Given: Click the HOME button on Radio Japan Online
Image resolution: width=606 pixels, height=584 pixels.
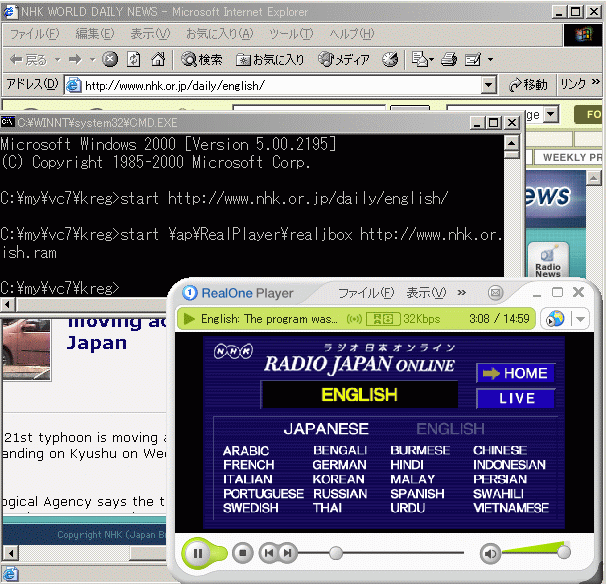Looking at the screenshot, I should (x=516, y=373).
